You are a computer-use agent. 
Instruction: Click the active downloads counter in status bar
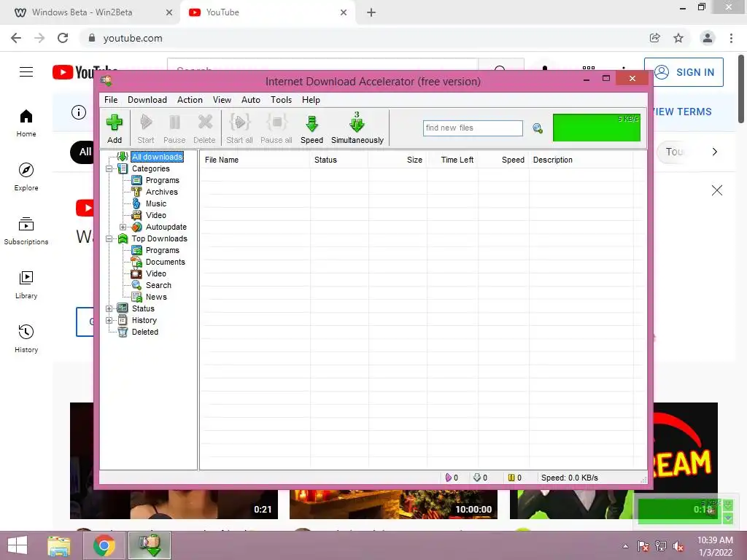[452, 478]
